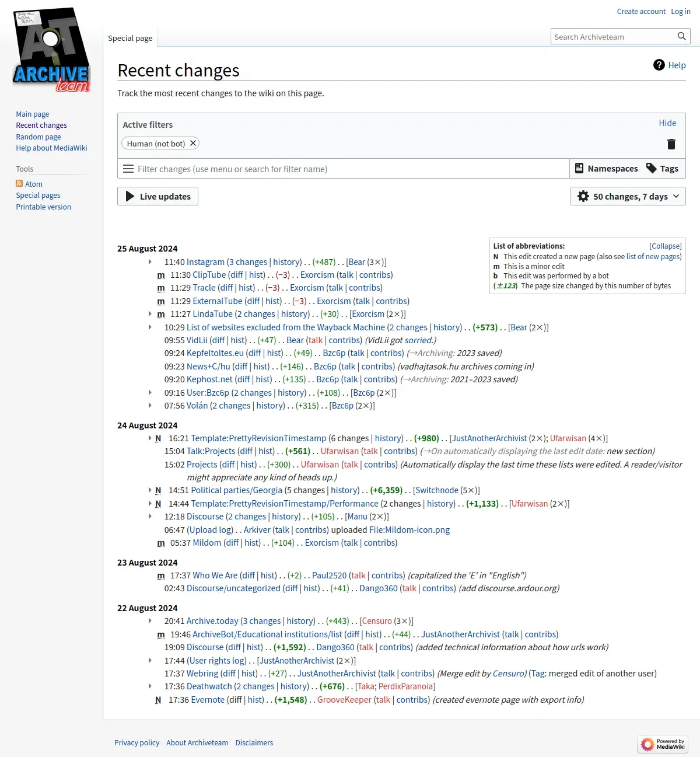Expand Volán changes group
This screenshot has width=700, height=757.
(150, 406)
